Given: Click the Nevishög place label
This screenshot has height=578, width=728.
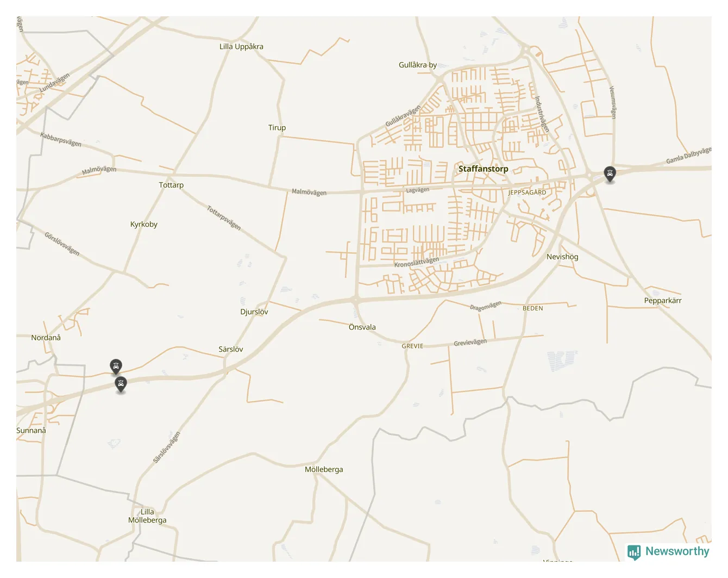Looking at the screenshot, I should point(562,257).
